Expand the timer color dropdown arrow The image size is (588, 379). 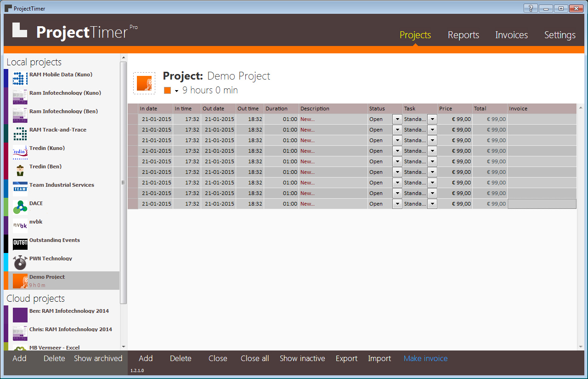pos(176,91)
